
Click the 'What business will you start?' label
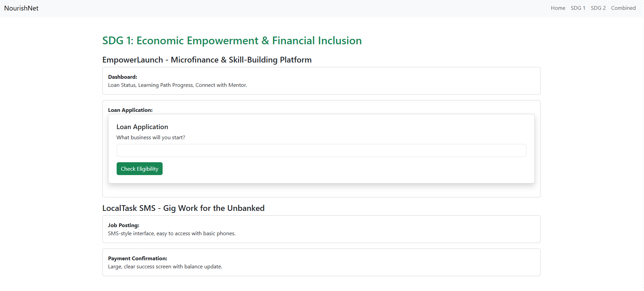(151, 138)
